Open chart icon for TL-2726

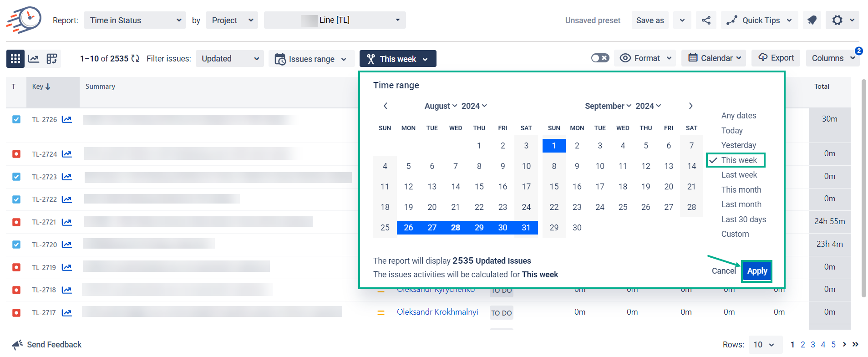67,120
